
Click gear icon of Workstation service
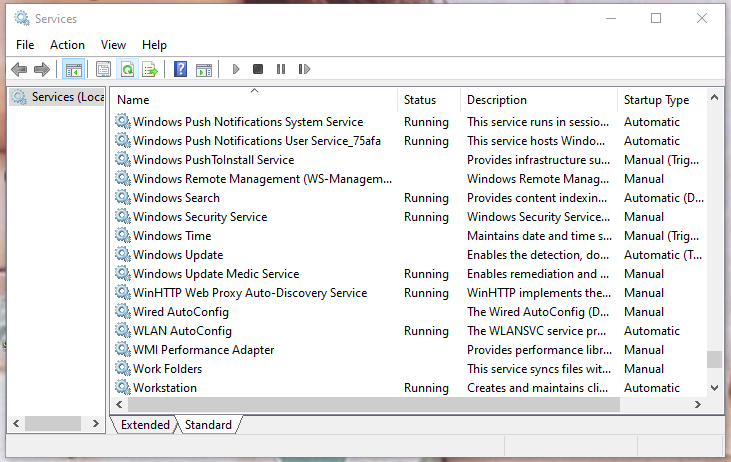[123, 387]
